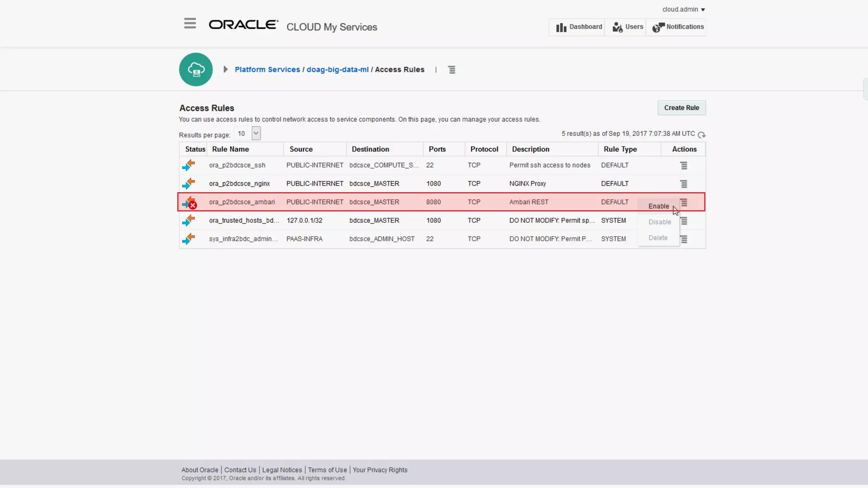This screenshot has width=868, height=488.
Task: Choose Enable from the context menu
Action: 659,206
